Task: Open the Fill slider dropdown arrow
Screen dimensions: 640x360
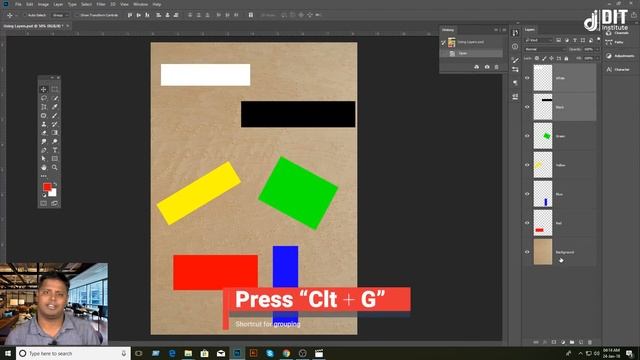Action: coord(597,58)
